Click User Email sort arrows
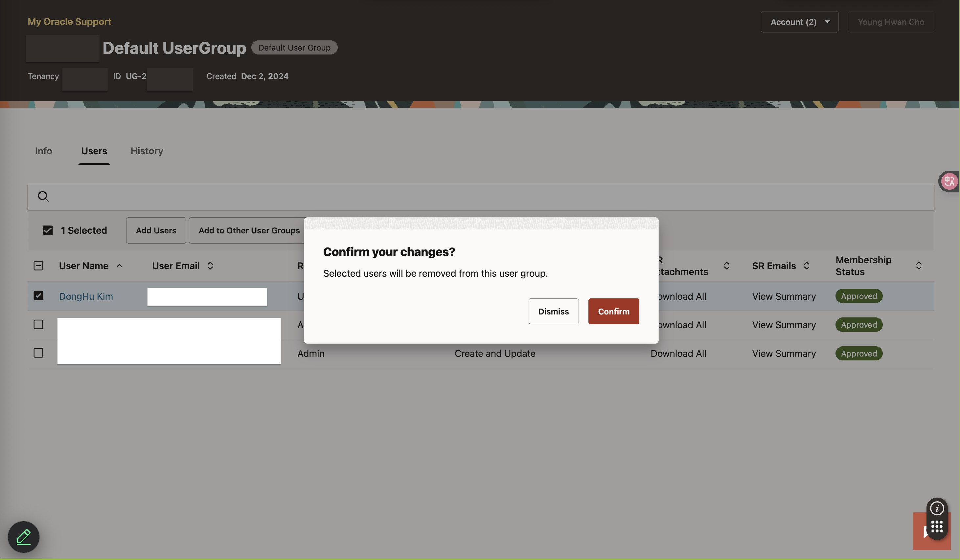This screenshot has height=560, width=960. pyautogui.click(x=210, y=266)
